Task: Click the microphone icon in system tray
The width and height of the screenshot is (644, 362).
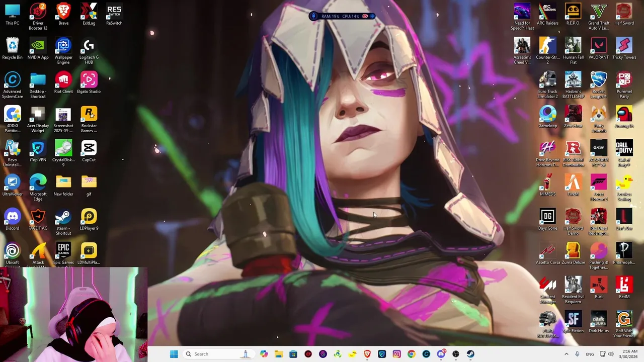Action: (x=577, y=354)
